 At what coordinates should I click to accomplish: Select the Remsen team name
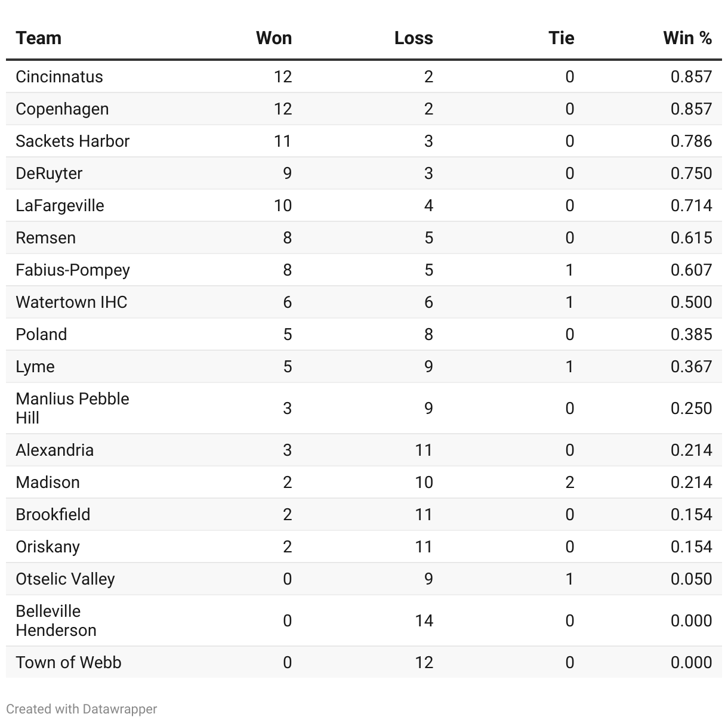point(45,238)
